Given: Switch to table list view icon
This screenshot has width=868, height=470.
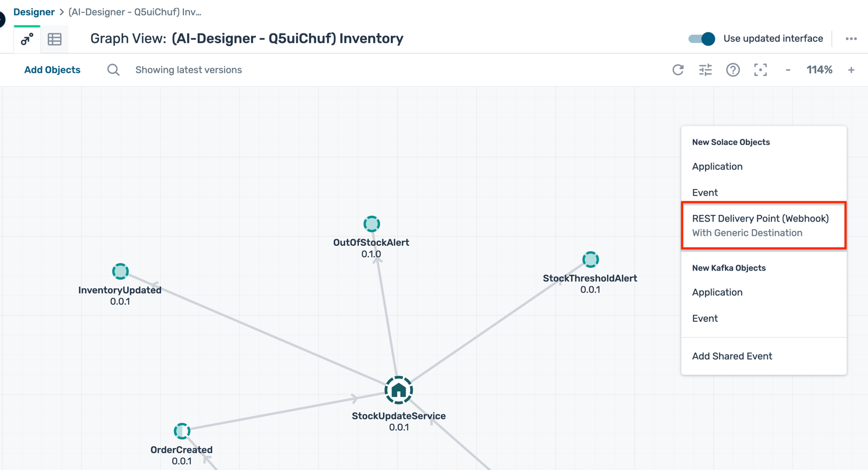Looking at the screenshot, I should click(54, 39).
